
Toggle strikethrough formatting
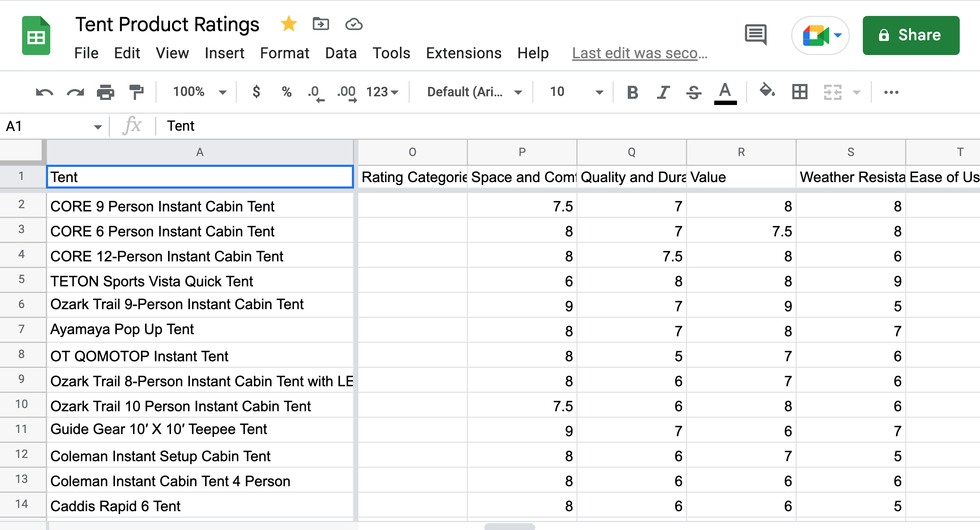[693, 92]
